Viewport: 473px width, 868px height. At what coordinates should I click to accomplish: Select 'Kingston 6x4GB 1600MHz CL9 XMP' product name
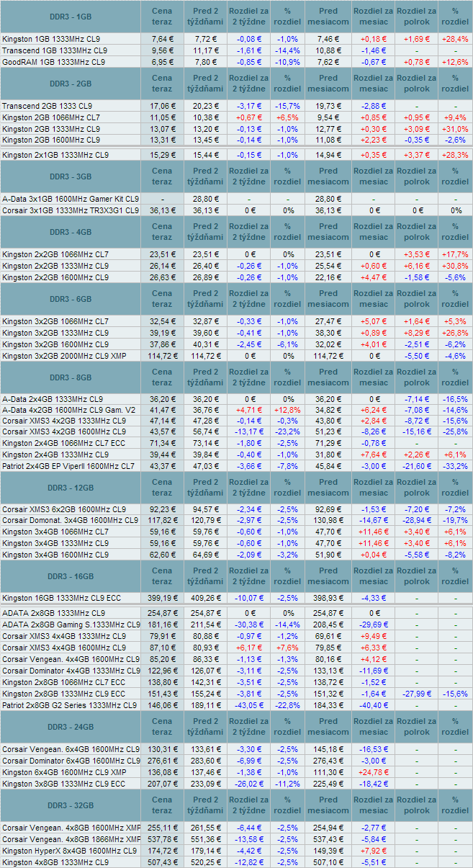[65, 771]
